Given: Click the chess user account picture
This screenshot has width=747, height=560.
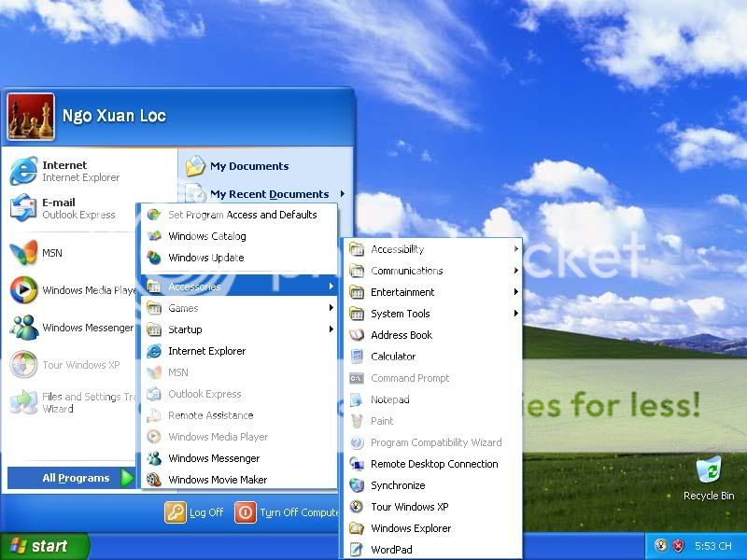Looking at the screenshot, I should (31, 117).
